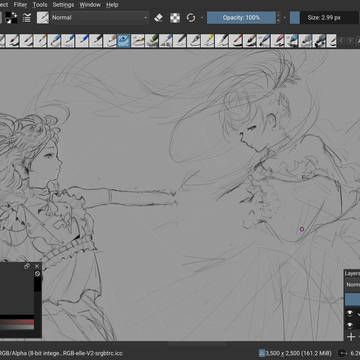The height and width of the screenshot is (360, 360).
Task: Select the green-tipped marker brush preset
Action: pyautogui.click(x=152, y=41)
